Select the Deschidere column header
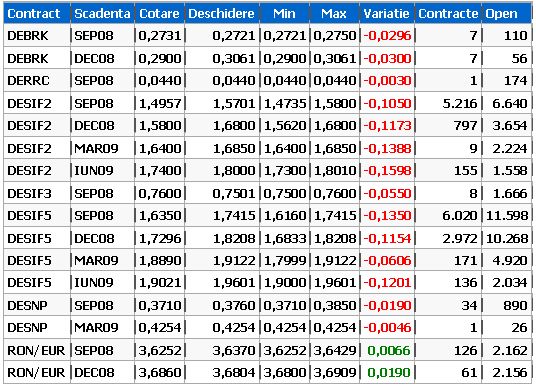This screenshot has width=536, height=386. [222, 14]
